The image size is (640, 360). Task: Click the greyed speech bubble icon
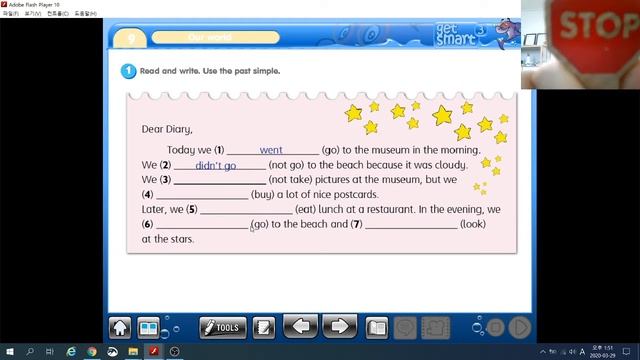pyautogui.click(x=405, y=327)
